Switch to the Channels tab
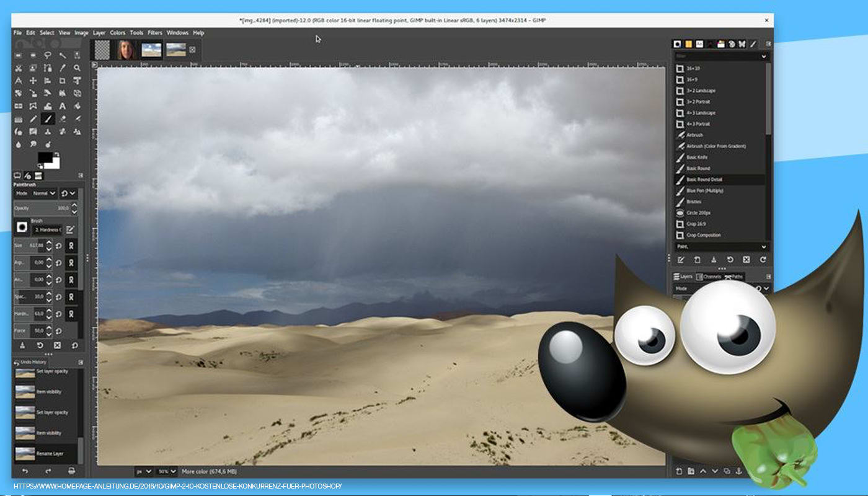The height and width of the screenshot is (496, 868). pyautogui.click(x=709, y=277)
